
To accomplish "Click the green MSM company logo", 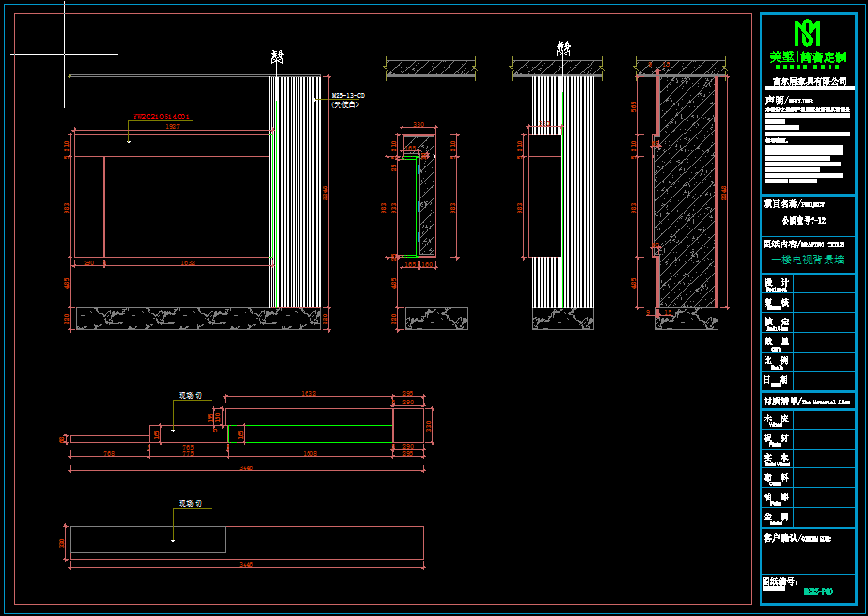I will pyautogui.click(x=808, y=34).
